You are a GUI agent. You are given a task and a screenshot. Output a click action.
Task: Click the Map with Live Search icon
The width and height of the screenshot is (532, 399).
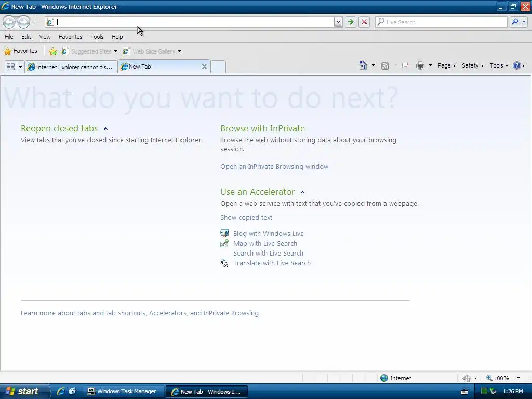tap(224, 243)
